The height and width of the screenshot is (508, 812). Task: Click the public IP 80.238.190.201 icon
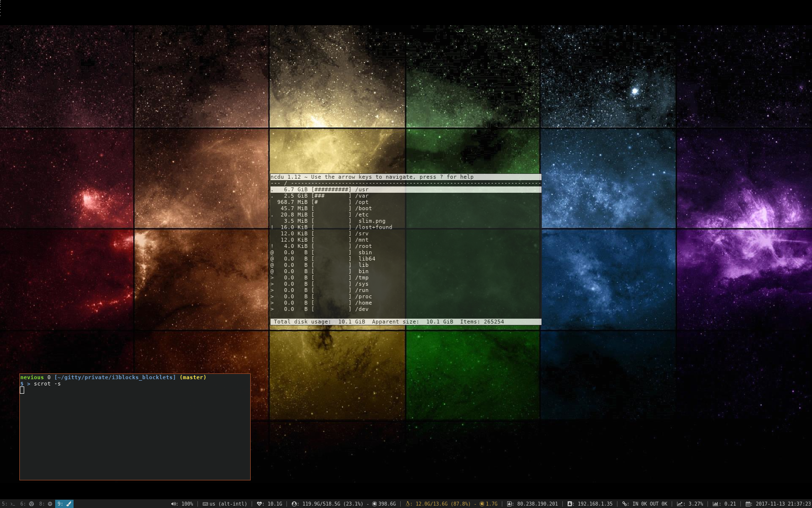(510, 504)
